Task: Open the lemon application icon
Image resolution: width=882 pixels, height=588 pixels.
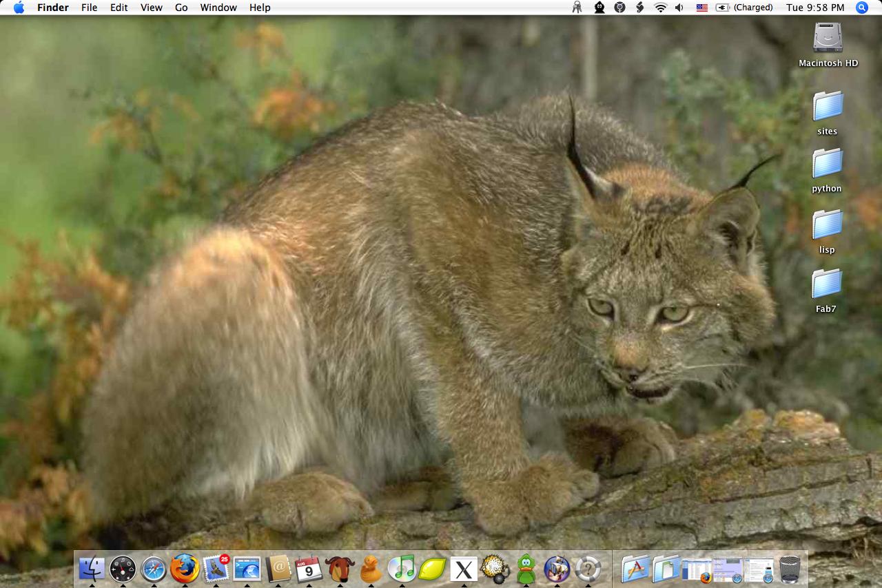Action: [433, 569]
